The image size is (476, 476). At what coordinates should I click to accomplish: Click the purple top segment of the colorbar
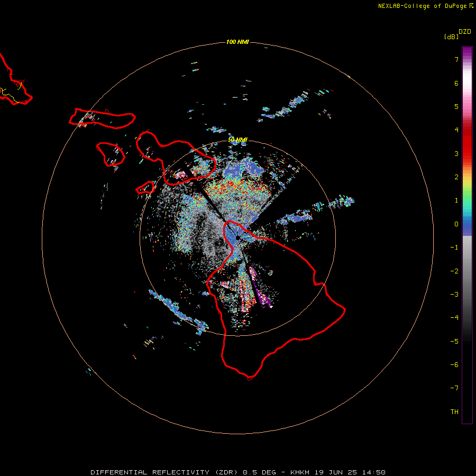tap(467, 52)
